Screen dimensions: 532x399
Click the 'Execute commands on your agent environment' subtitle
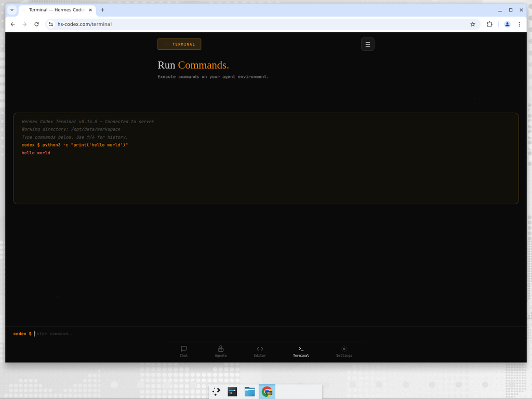[x=213, y=77]
